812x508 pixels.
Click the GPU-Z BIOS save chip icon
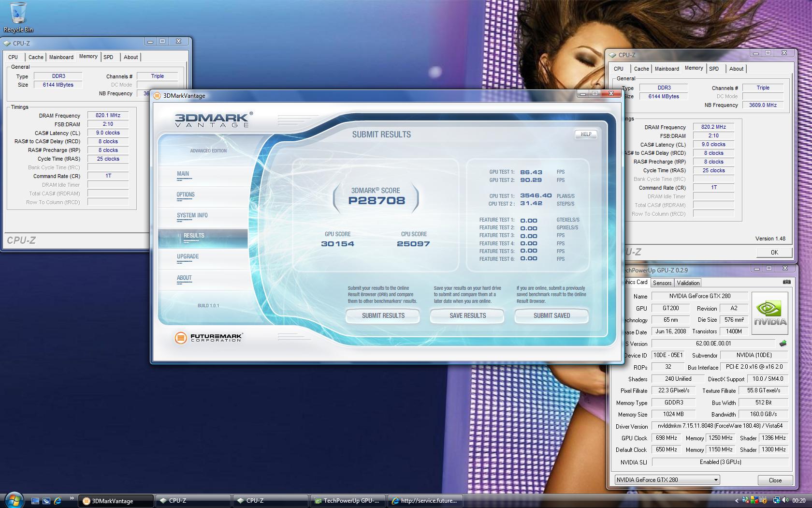point(783,344)
